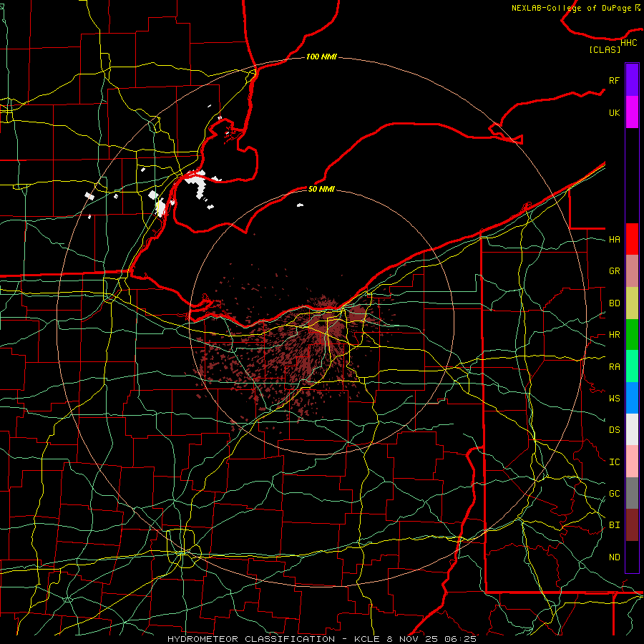
Task: Click the GC legend label
Action: (x=615, y=494)
